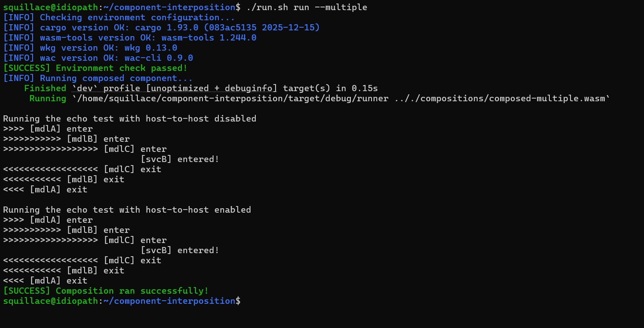Select the "Running composed component..." info line

[98, 78]
